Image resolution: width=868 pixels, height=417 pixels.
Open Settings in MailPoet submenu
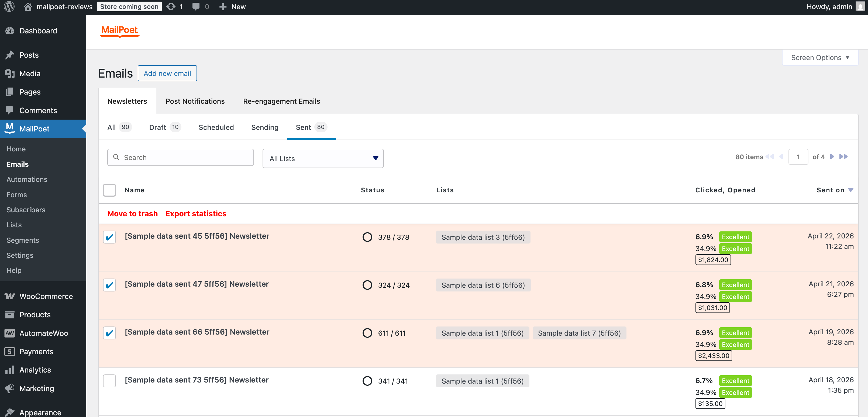coord(20,255)
